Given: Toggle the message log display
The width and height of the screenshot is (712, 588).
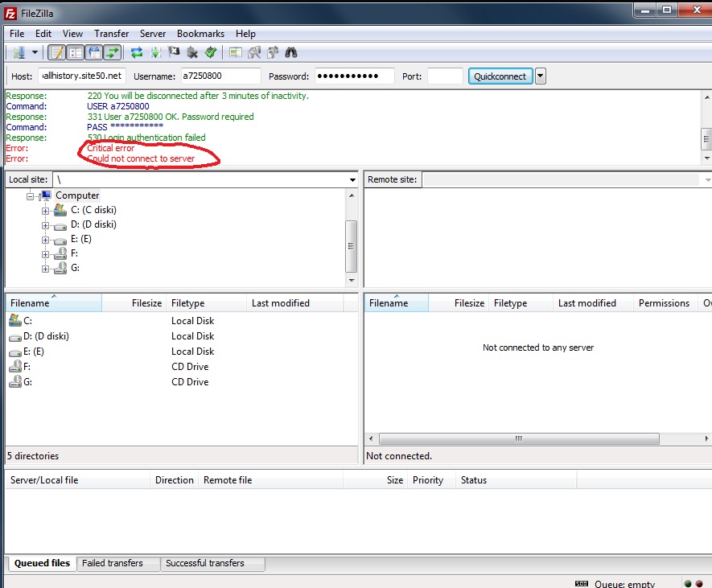Looking at the screenshot, I should 57,53.
